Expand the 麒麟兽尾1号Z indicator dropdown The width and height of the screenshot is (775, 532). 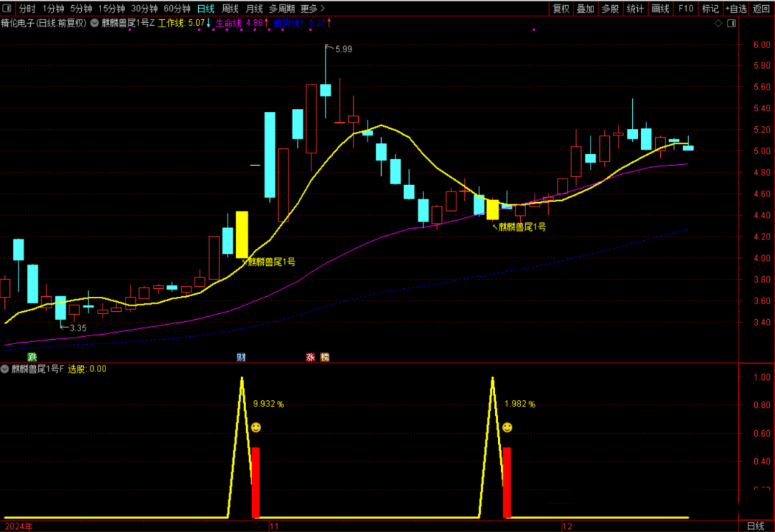pyautogui.click(x=95, y=23)
